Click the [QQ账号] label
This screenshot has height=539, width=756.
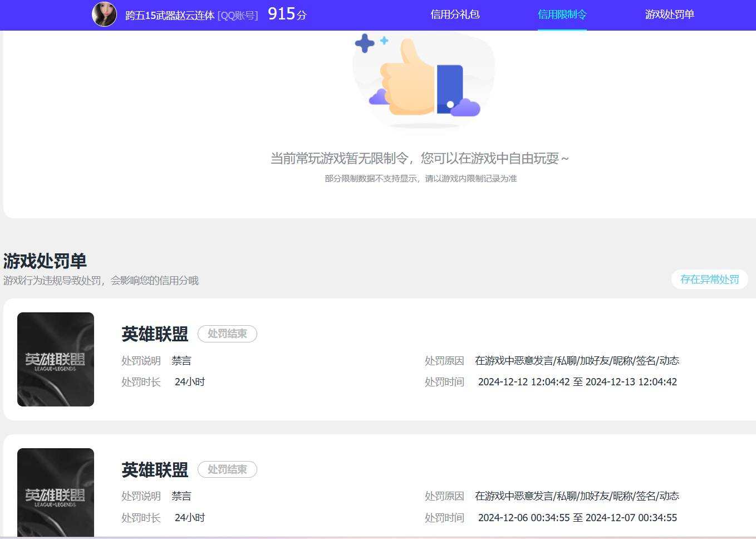coord(238,16)
